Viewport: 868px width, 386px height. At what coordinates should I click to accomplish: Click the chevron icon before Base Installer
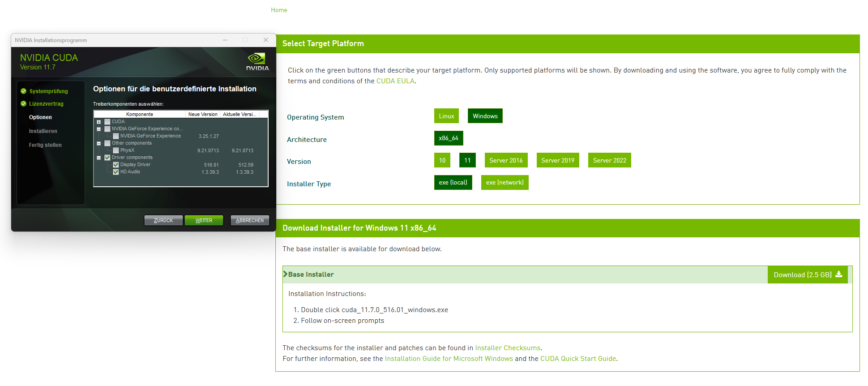[x=285, y=274]
